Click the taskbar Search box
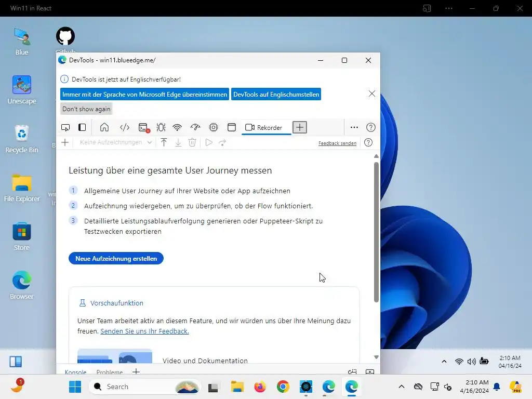Screen dimensions: 532x399 (x=145, y=387)
